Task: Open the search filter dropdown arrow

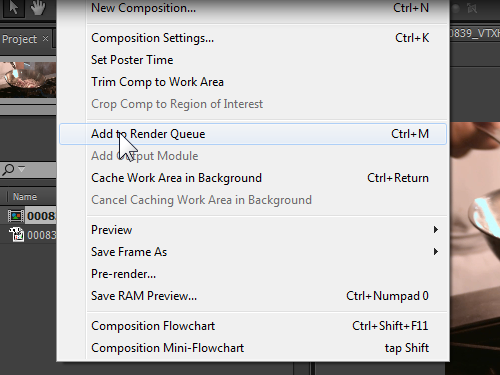Action: pos(22,169)
